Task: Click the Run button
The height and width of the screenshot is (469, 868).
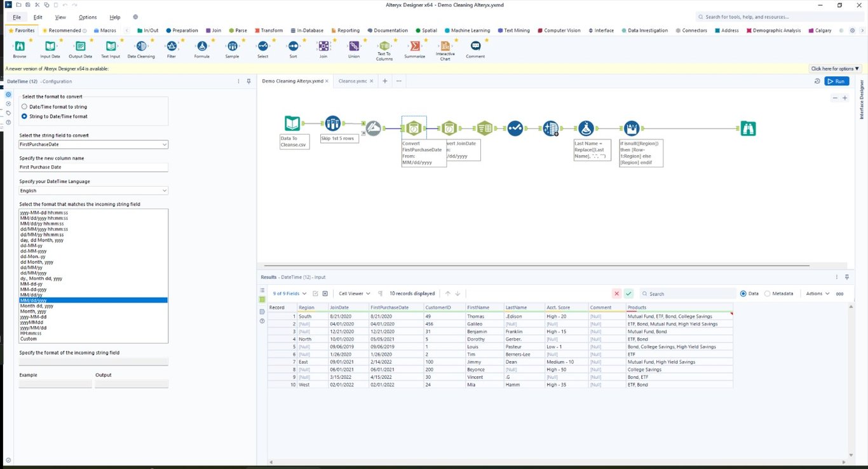Action: pos(837,81)
